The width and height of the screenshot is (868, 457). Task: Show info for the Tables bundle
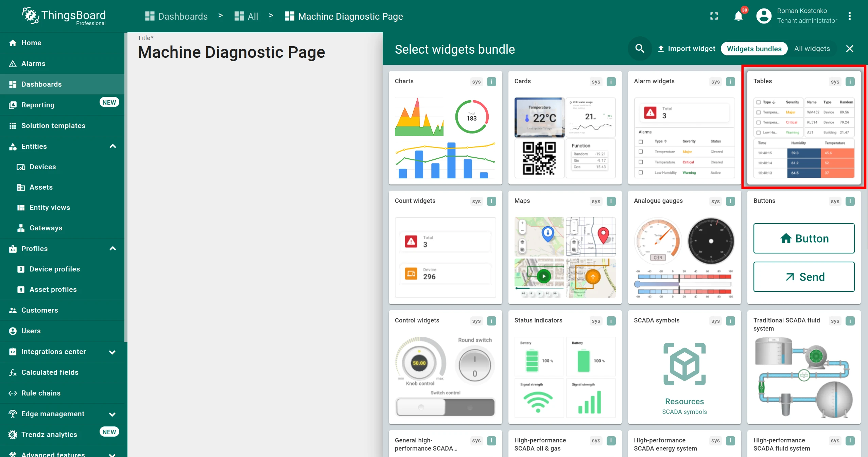click(850, 82)
